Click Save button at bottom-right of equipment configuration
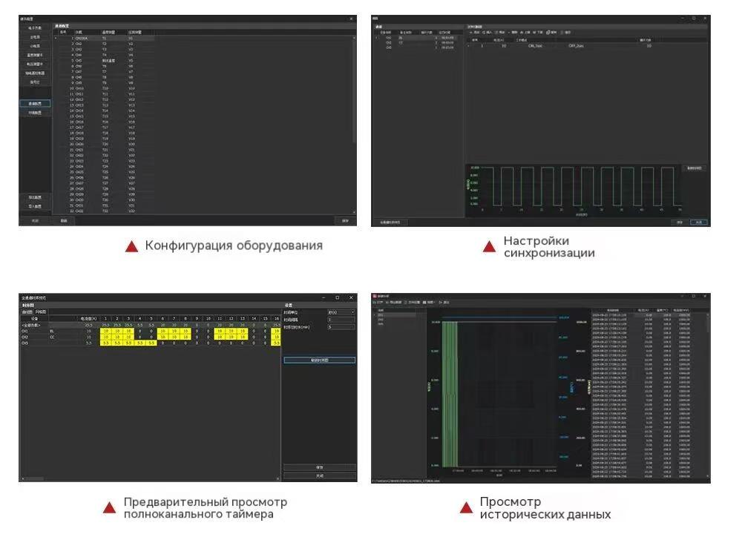This screenshot has height=560, width=742. 345,221
